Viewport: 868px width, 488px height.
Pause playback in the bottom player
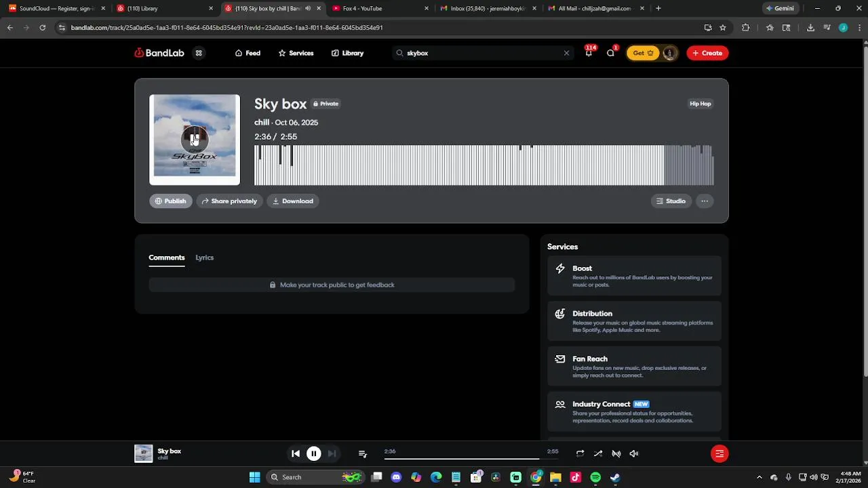pyautogui.click(x=314, y=453)
